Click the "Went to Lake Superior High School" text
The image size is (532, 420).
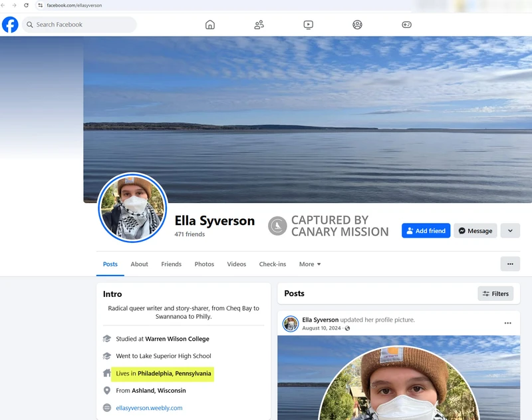pos(164,356)
